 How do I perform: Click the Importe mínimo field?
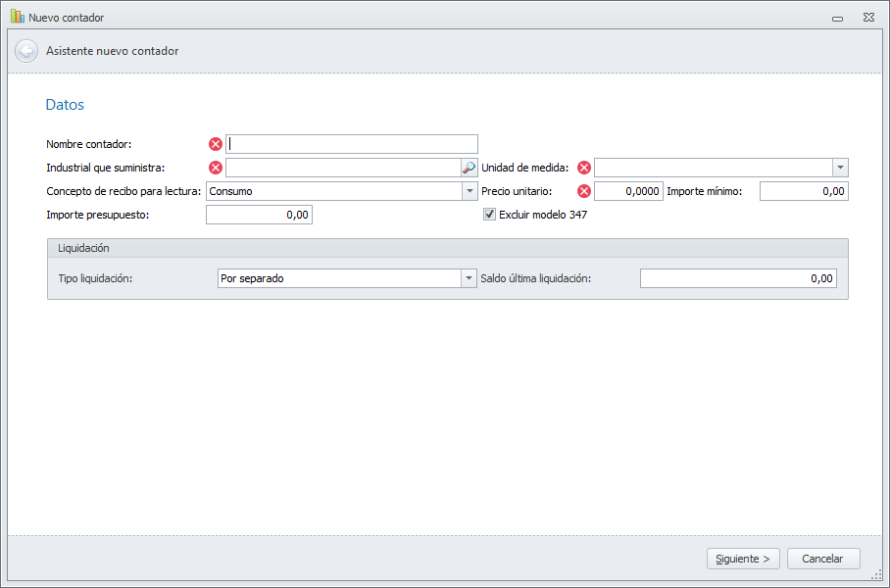pos(803,191)
